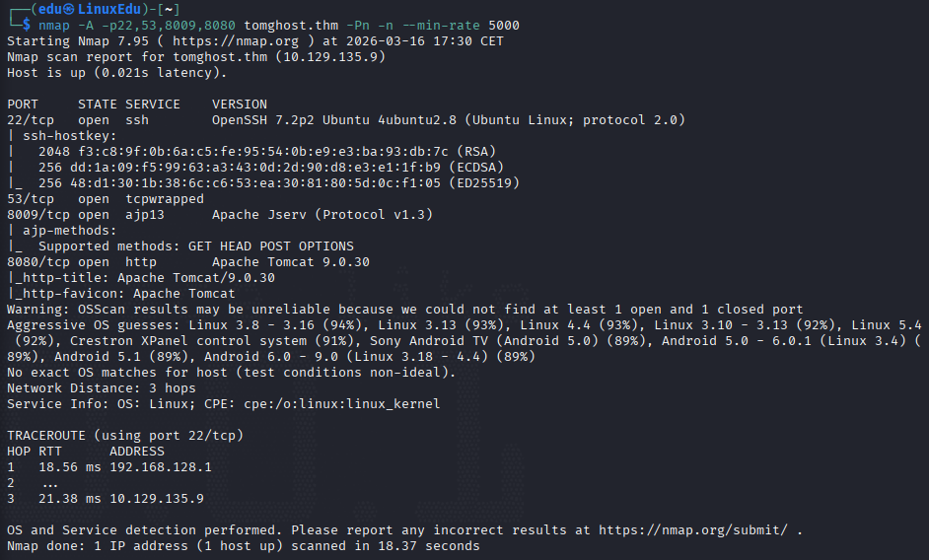Open the https://nmap.org/submit/ link

pyautogui.click(x=693, y=529)
